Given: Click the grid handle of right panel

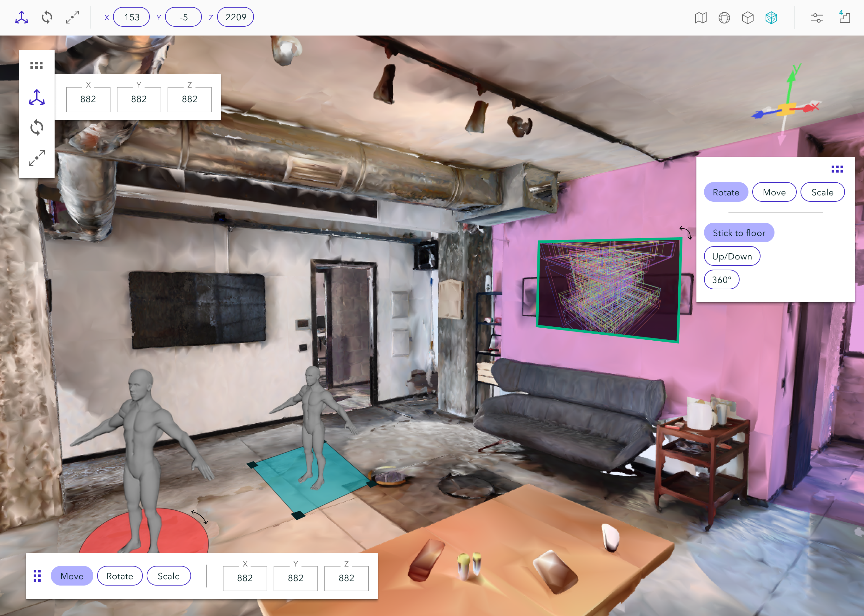Looking at the screenshot, I should click(x=837, y=169).
